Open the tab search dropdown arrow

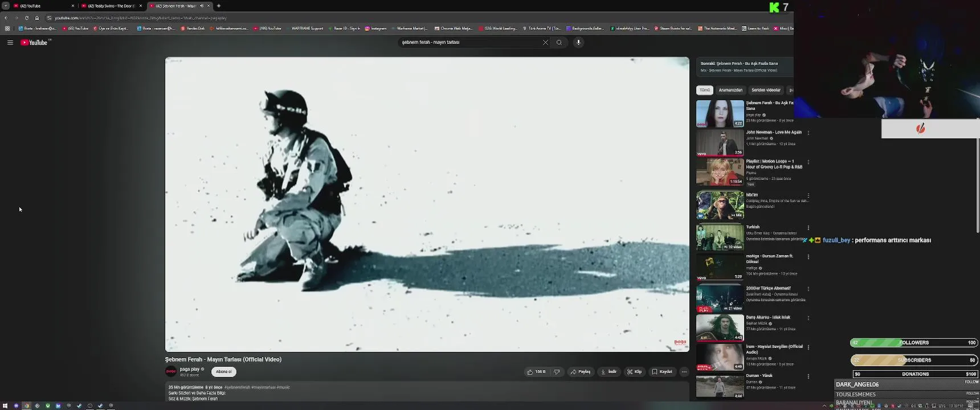[5, 6]
